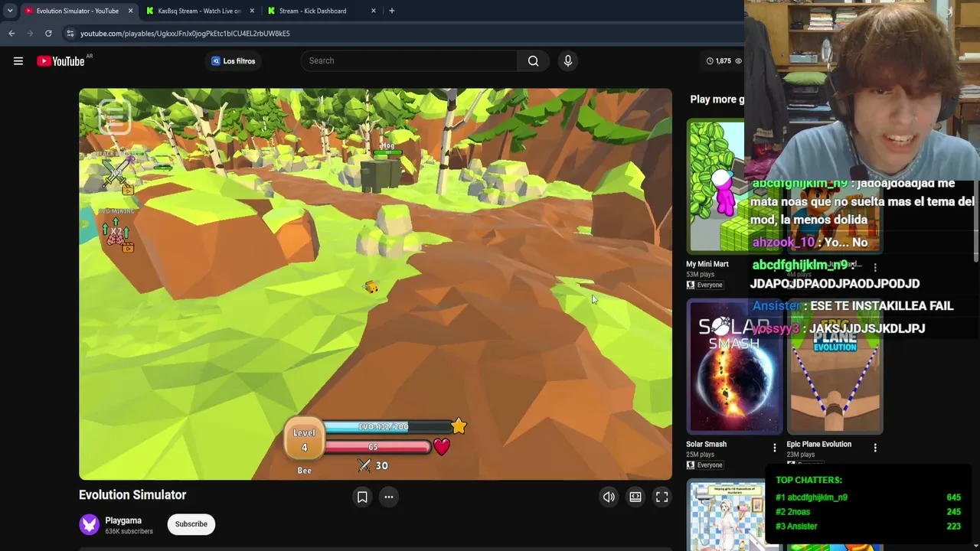Click the red health bar
This screenshot has height=551, width=980.
pos(378,447)
